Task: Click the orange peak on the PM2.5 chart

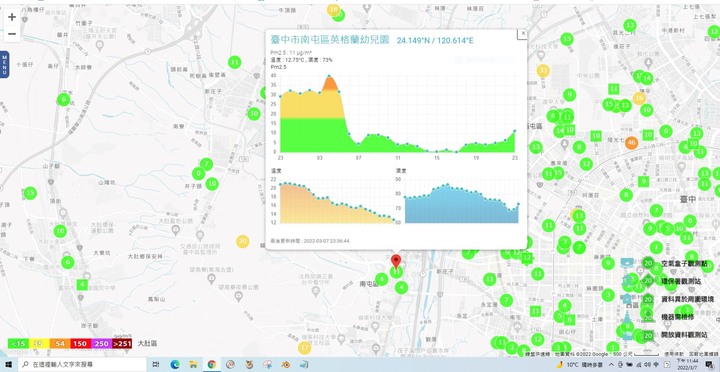Action: coord(330,83)
